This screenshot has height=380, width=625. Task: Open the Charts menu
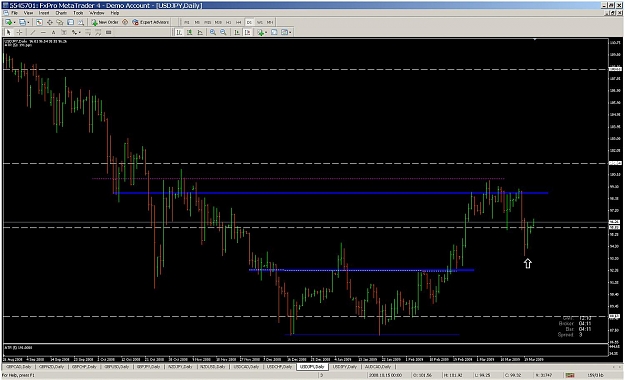point(61,13)
